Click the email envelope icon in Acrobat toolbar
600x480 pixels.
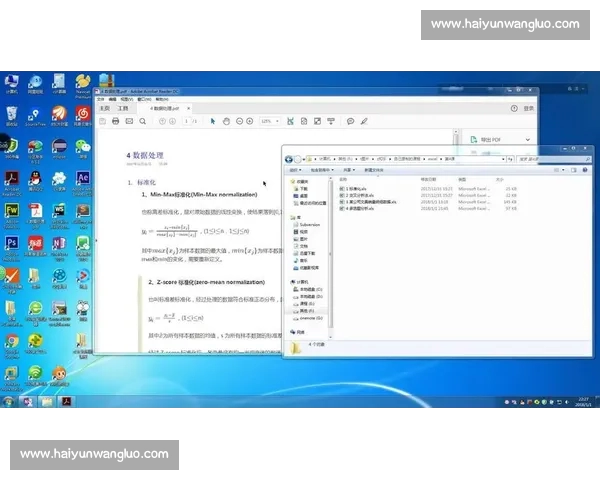pyautogui.click(x=130, y=121)
